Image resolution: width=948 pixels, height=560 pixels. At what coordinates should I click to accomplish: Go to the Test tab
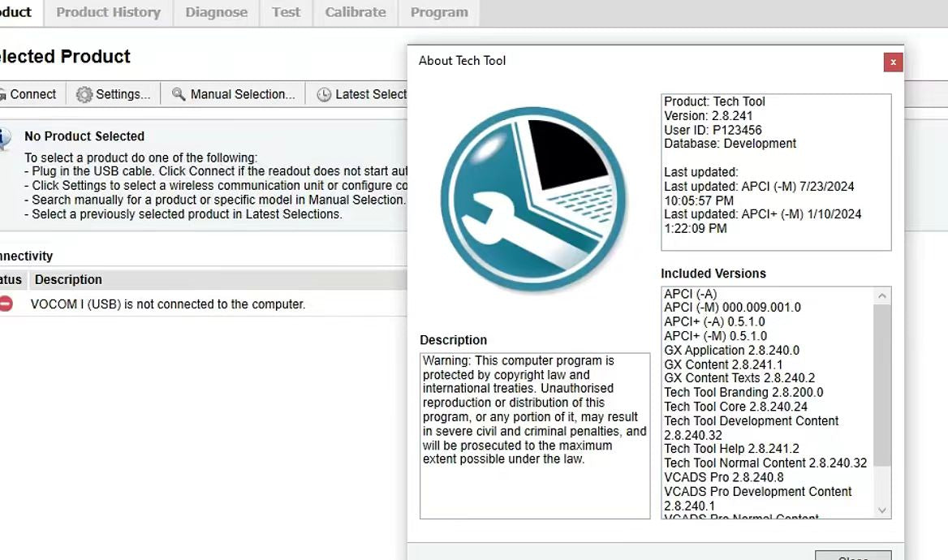click(x=286, y=12)
